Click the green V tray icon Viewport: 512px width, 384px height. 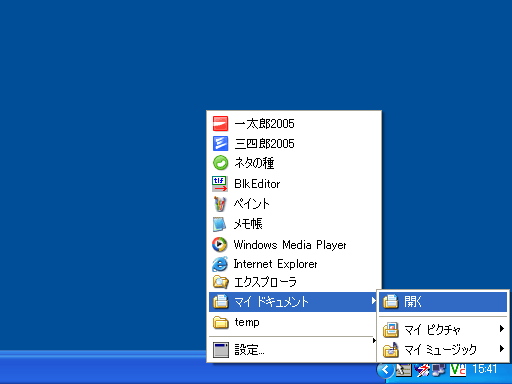(458, 370)
